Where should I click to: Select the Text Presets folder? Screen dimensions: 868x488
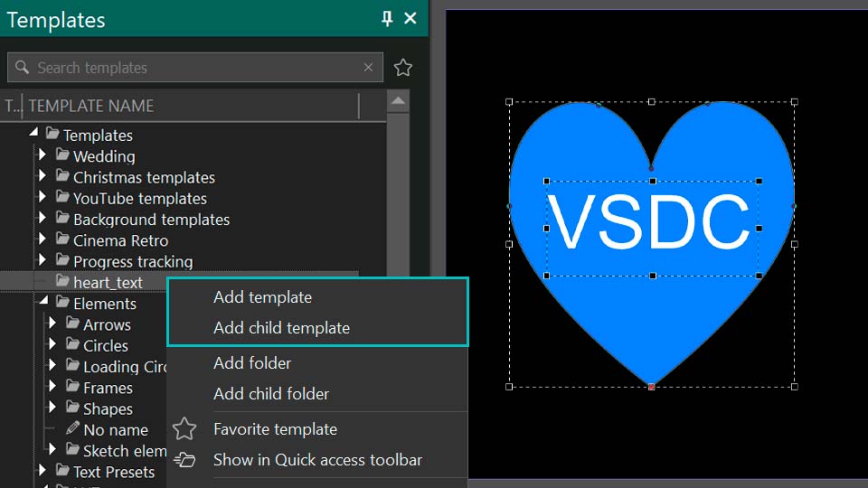point(114,472)
